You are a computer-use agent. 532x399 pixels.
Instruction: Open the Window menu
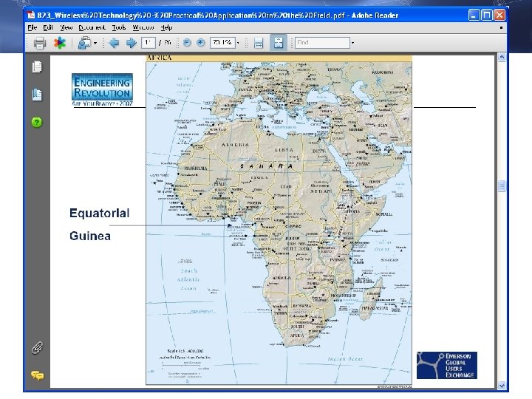pyautogui.click(x=143, y=27)
